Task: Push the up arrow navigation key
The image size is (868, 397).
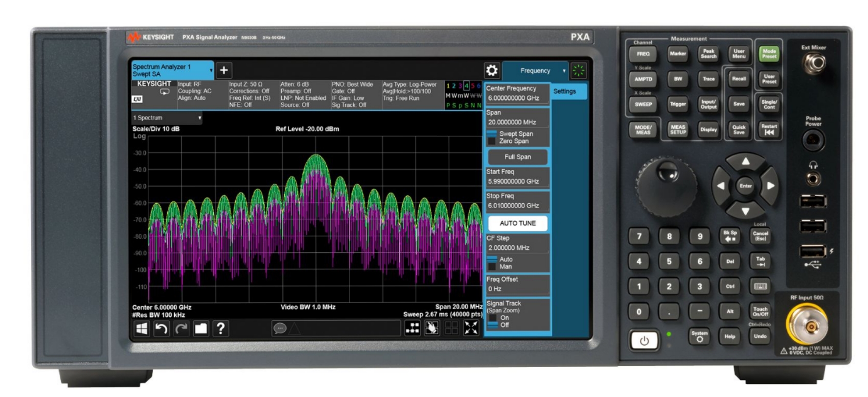Action: pos(745,161)
